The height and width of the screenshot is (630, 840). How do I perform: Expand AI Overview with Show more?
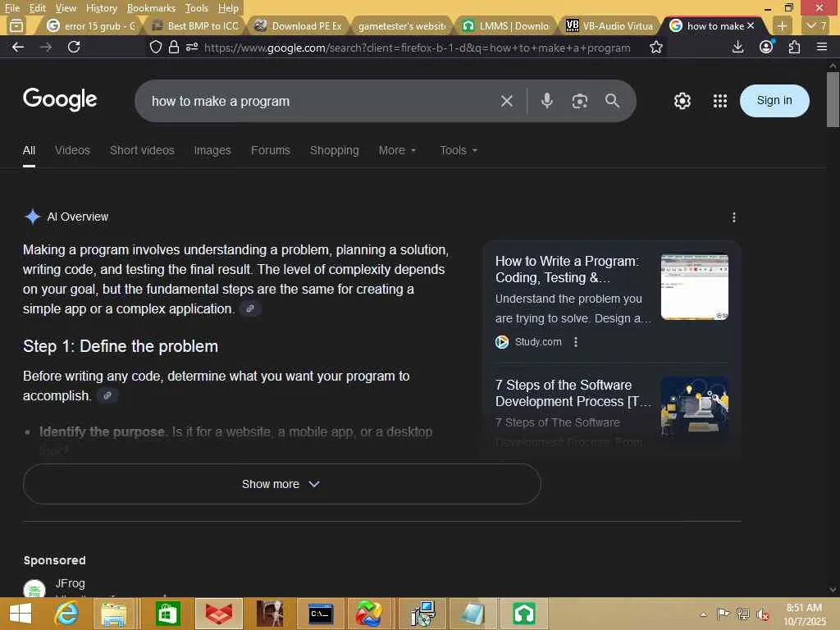tap(282, 484)
